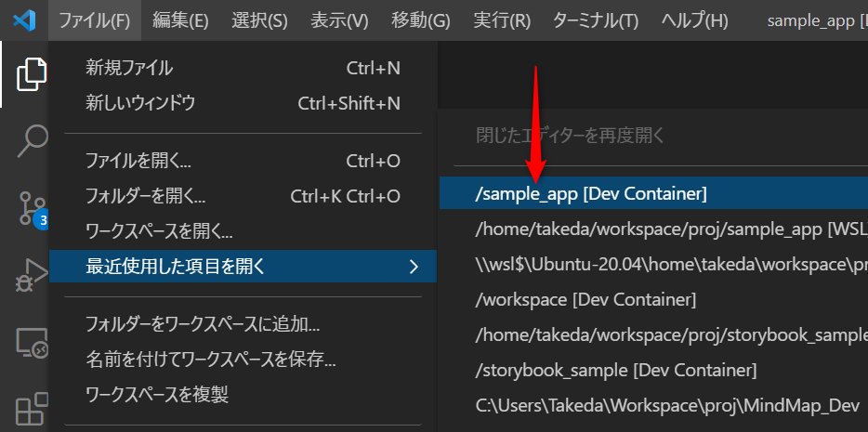Open recent /sample_app [Dev Container]
The height and width of the screenshot is (432, 868).
[x=653, y=193]
